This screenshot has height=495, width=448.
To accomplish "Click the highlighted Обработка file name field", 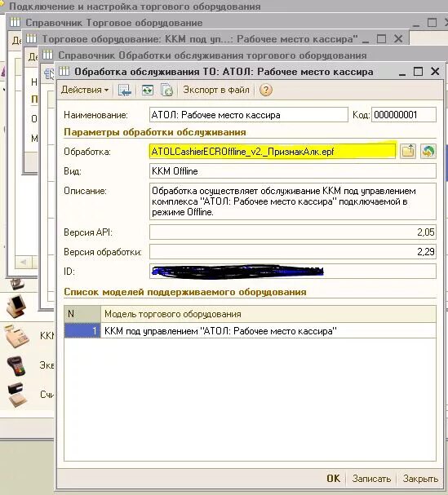I will (x=273, y=152).
